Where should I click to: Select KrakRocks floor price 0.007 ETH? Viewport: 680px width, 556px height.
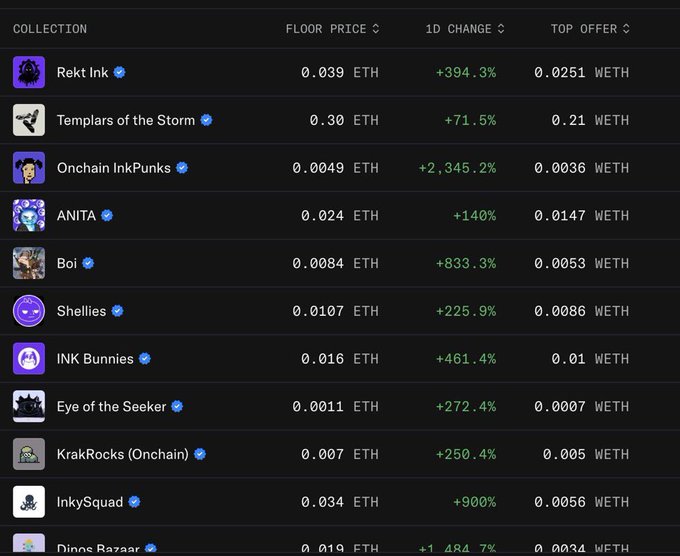(340, 454)
